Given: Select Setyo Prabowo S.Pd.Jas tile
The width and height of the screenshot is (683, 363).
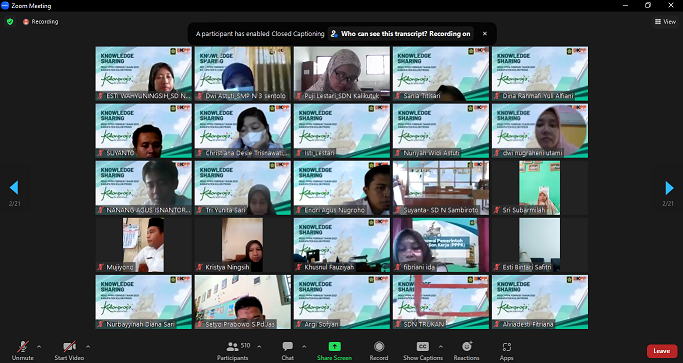Looking at the screenshot, I should click(243, 302).
